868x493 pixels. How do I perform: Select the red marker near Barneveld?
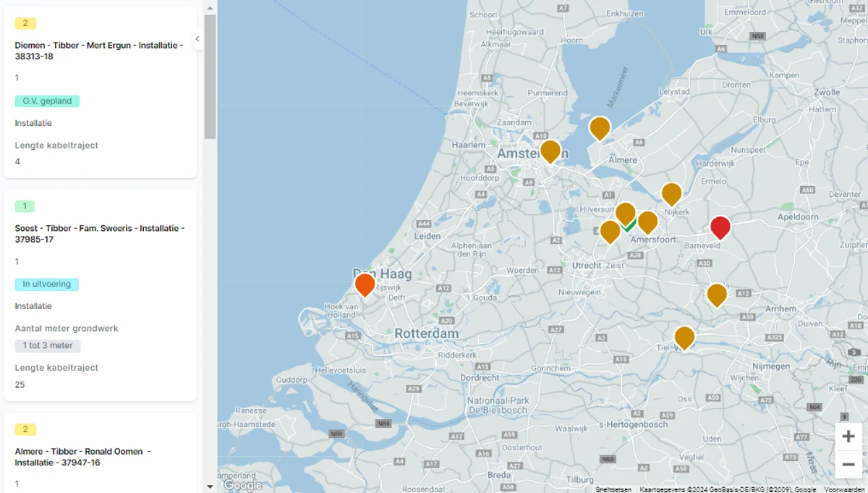coord(720,227)
